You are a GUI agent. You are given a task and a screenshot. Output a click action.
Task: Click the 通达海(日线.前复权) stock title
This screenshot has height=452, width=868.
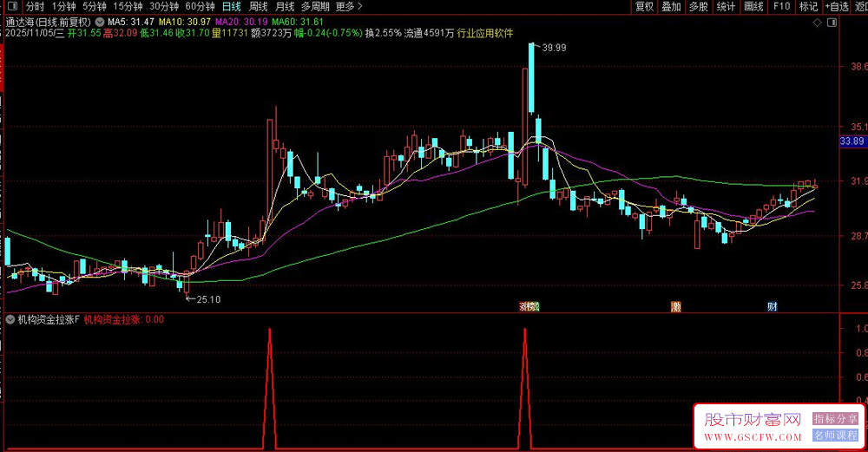tap(48, 23)
